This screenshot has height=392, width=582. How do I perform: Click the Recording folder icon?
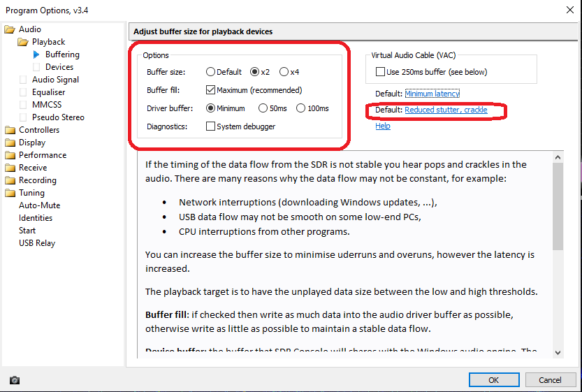(x=10, y=180)
